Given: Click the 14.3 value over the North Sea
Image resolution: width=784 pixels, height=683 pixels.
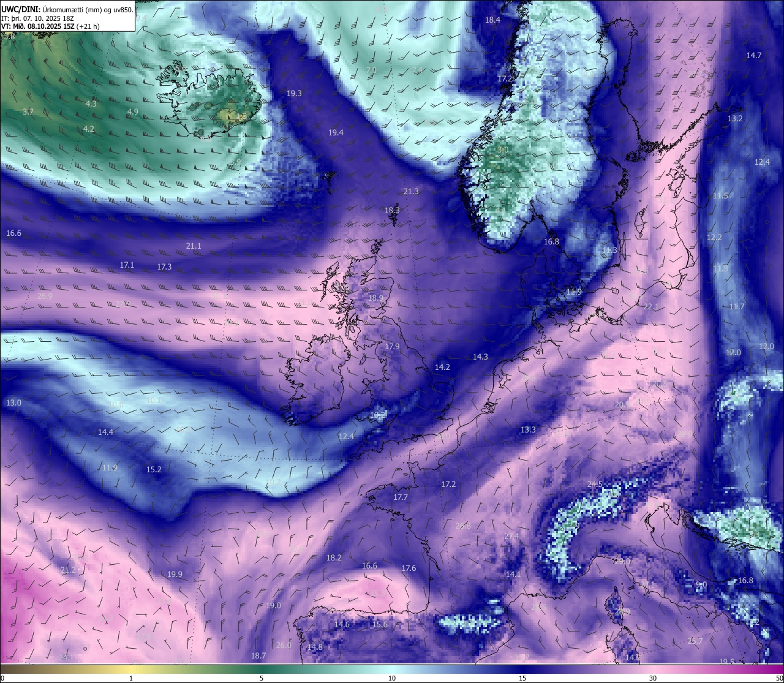Looking at the screenshot, I should [x=480, y=357].
